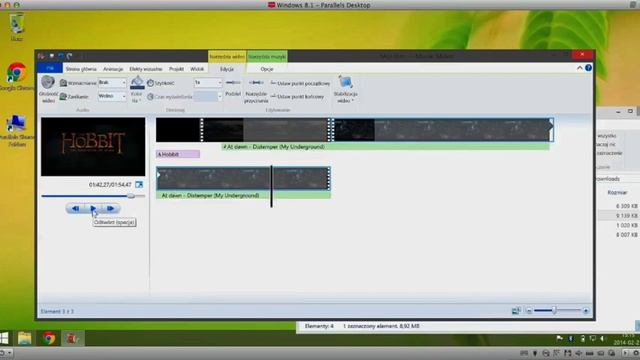Select first black clip in storyboard
The width and height of the screenshot is (640, 360).
[x=179, y=130]
